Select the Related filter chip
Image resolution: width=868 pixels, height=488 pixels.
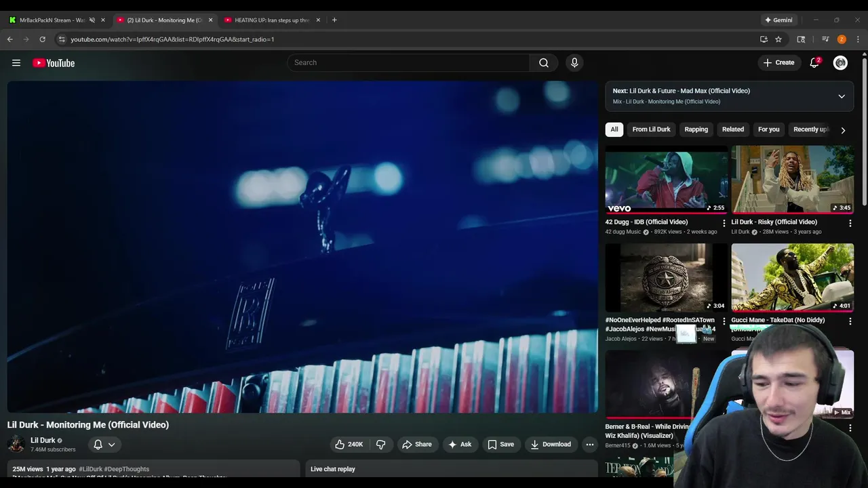[732, 129]
